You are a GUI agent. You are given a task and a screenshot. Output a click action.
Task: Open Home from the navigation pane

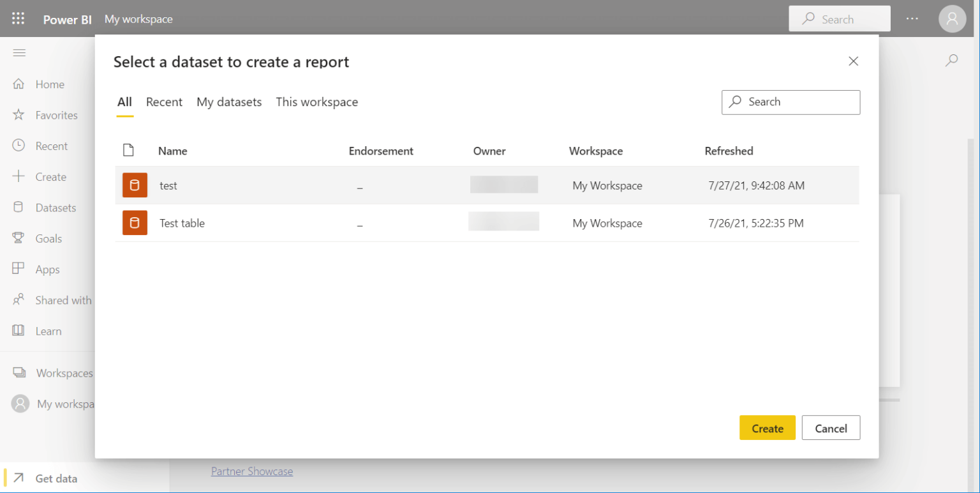[x=50, y=84]
